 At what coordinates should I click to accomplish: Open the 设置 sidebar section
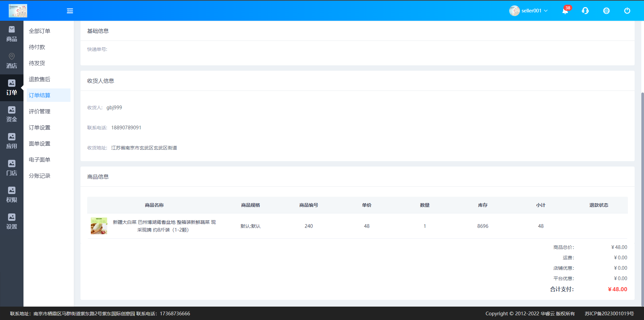12,222
